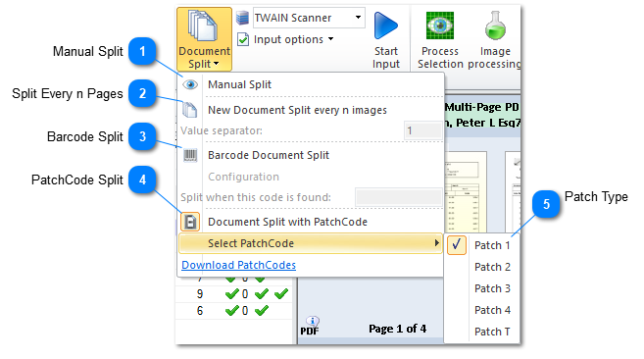Image resolution: width=644 pixels, height=359 pixels.
Task: Choose New Document Split every n images
Action: 297,110
